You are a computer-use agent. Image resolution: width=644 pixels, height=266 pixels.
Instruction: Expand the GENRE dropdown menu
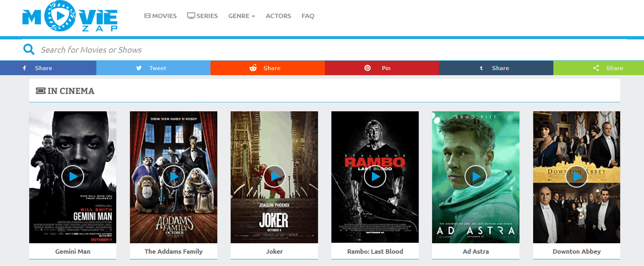[x=241, y=16]
